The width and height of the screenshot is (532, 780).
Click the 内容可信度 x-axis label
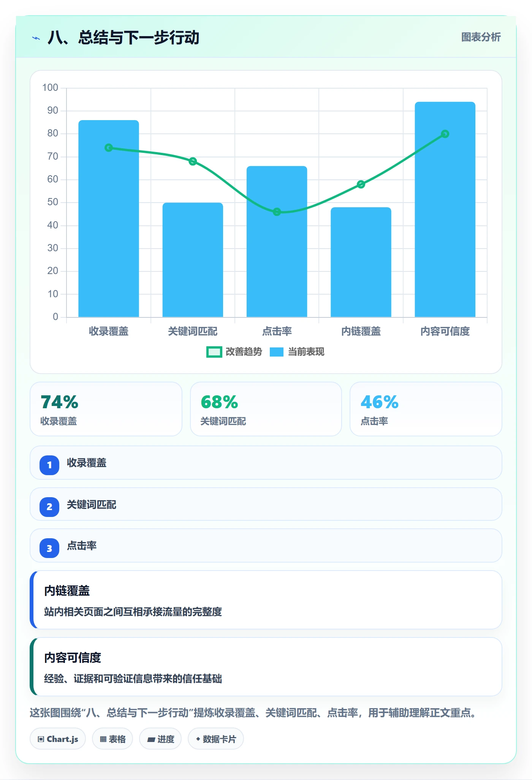tap(445, 331)
